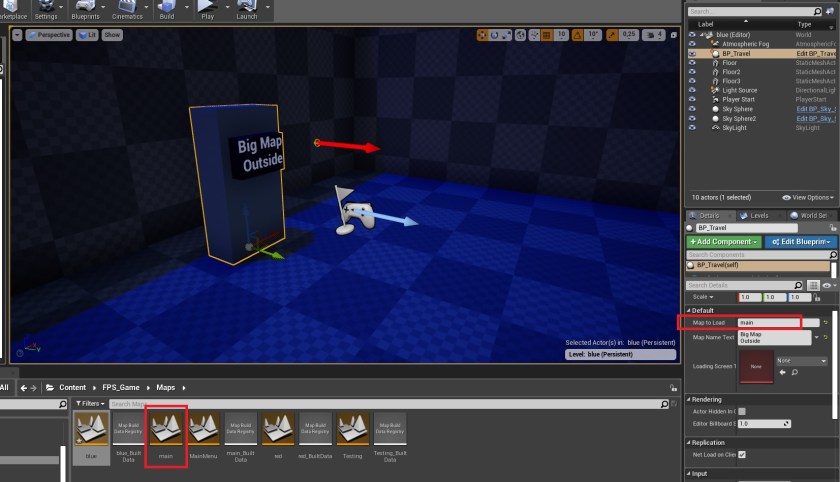Open the Blueprints toolbar menu

85,8
